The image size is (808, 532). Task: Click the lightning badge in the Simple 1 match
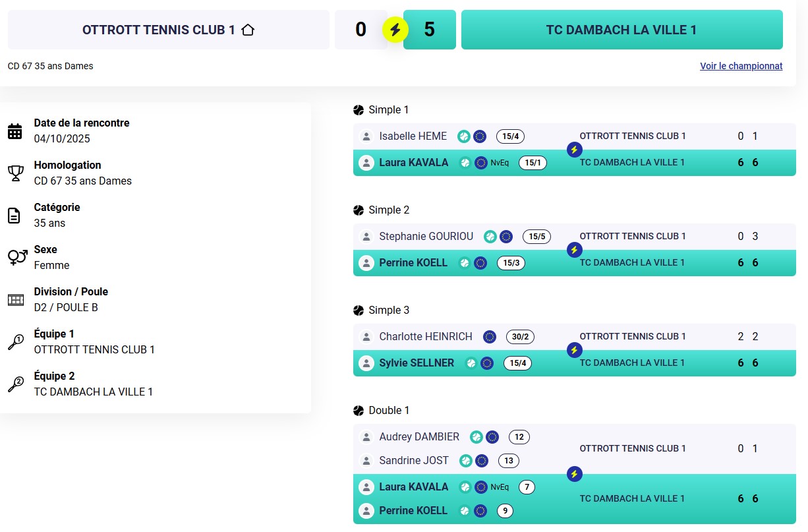point(574,150)
